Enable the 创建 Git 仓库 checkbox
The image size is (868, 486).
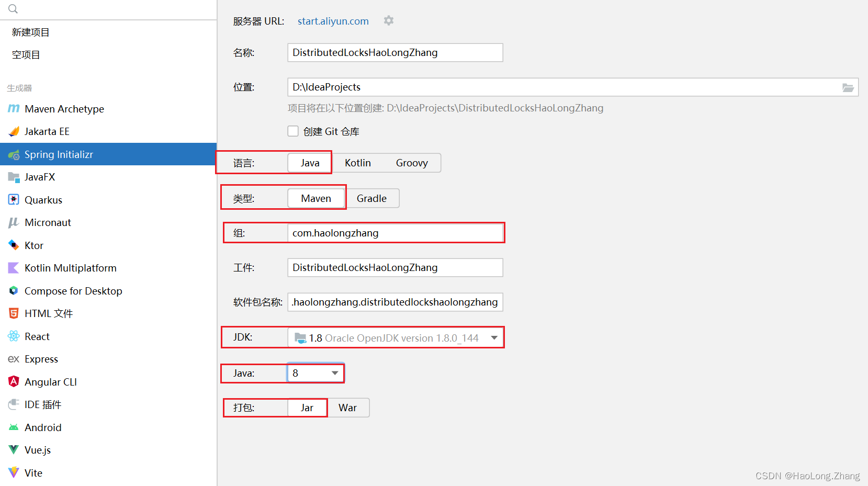pos(293,131)
